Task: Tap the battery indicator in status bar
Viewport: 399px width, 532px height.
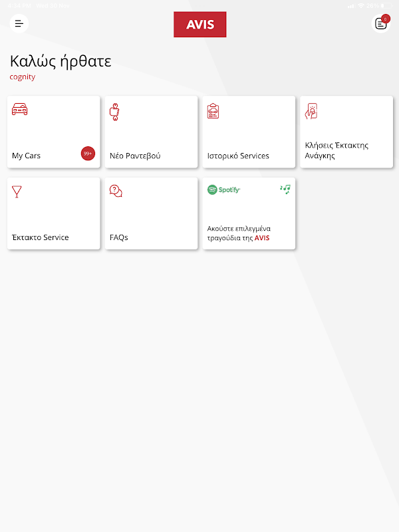Action: click(386, 6)
